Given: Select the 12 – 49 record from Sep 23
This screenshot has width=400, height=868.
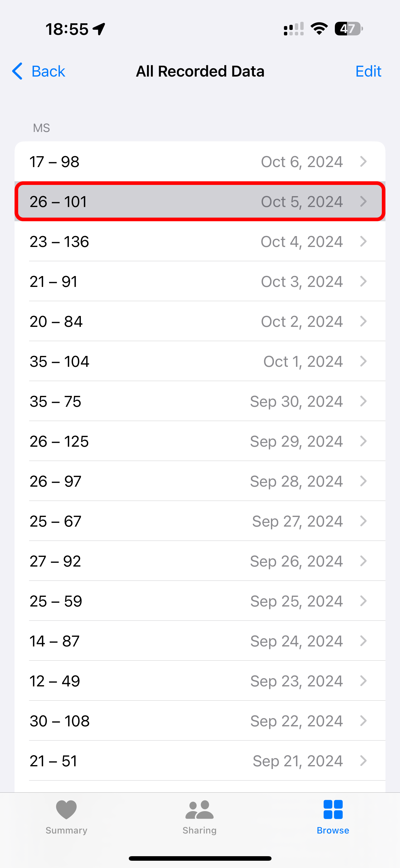Looking at the screenshot, I should [200, 681].
